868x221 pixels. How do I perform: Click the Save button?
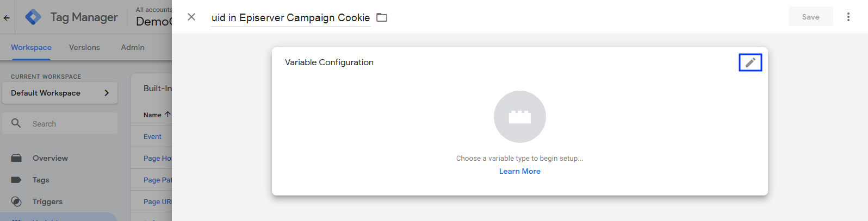click(810, 17)
